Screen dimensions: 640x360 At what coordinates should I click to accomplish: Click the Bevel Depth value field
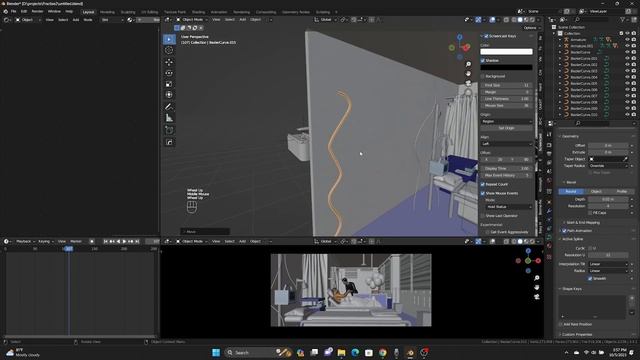[608, 199]
